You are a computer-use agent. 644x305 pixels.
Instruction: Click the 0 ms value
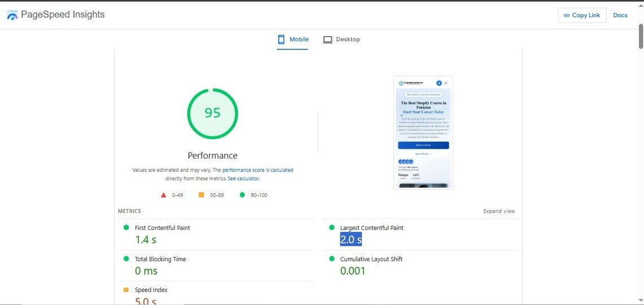(x=146, y=271)
